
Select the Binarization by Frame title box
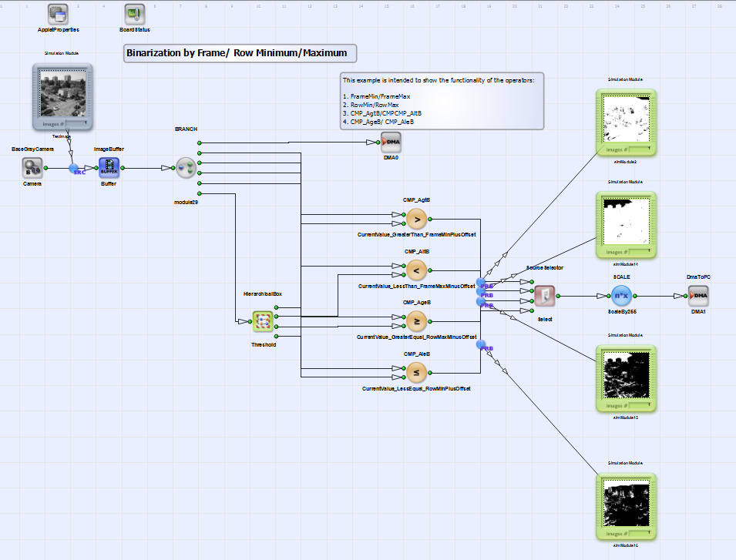(x=240, y=53)
